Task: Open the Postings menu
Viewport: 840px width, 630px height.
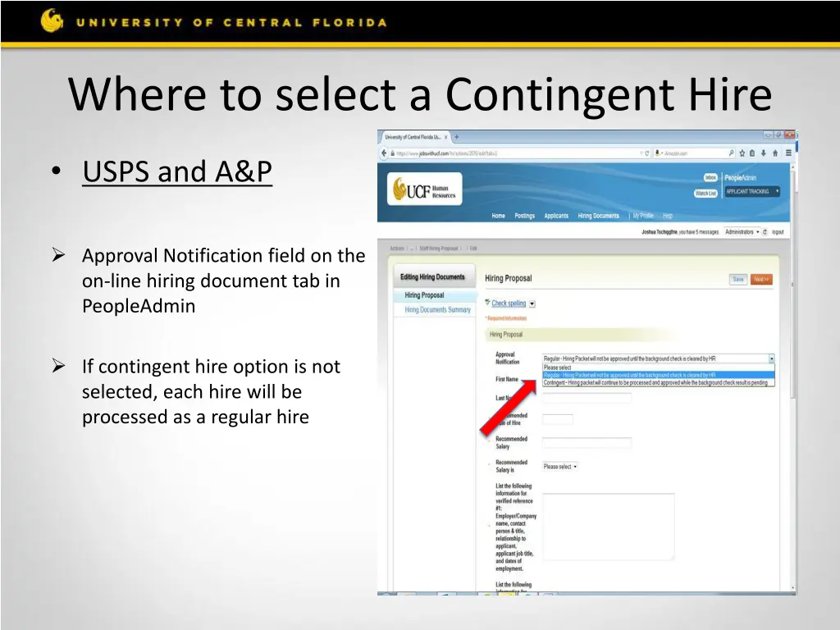Action: tap(524, 216)
